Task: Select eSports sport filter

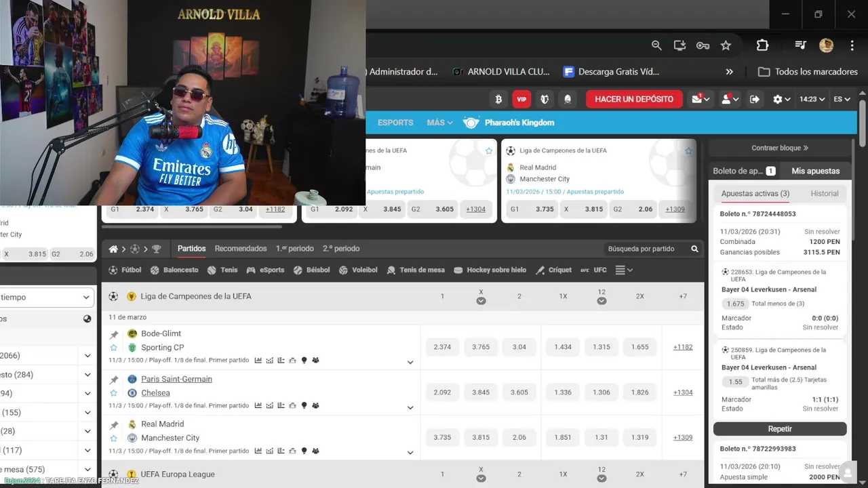Action: tap(265, 270)
